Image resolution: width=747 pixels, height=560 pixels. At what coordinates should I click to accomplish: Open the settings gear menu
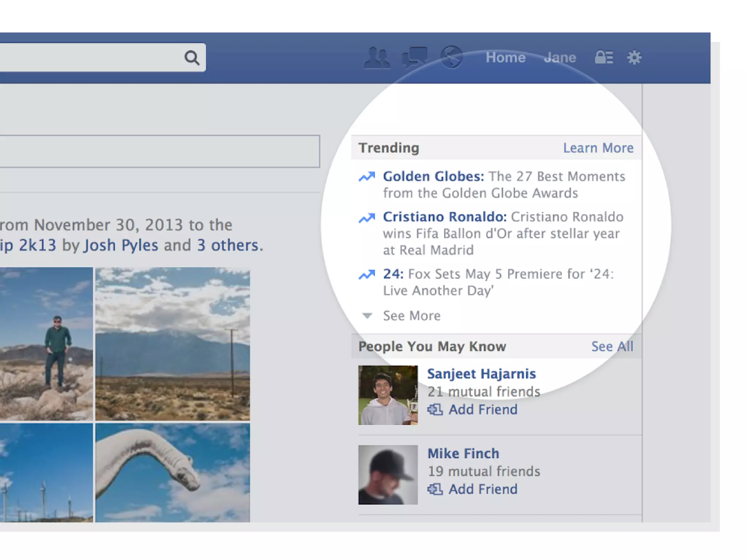pyautogui.click(x=634, y=58)
